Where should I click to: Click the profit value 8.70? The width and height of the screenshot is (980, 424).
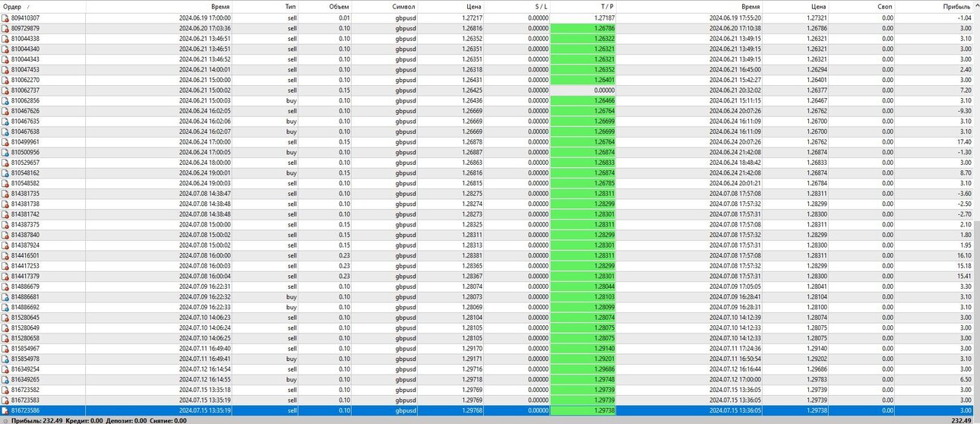point(965,172)
